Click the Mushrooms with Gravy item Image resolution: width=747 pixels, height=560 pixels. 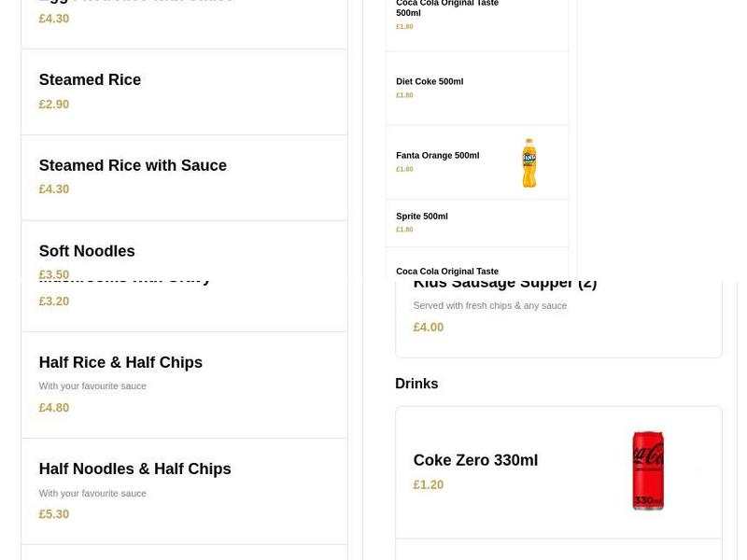124,277
